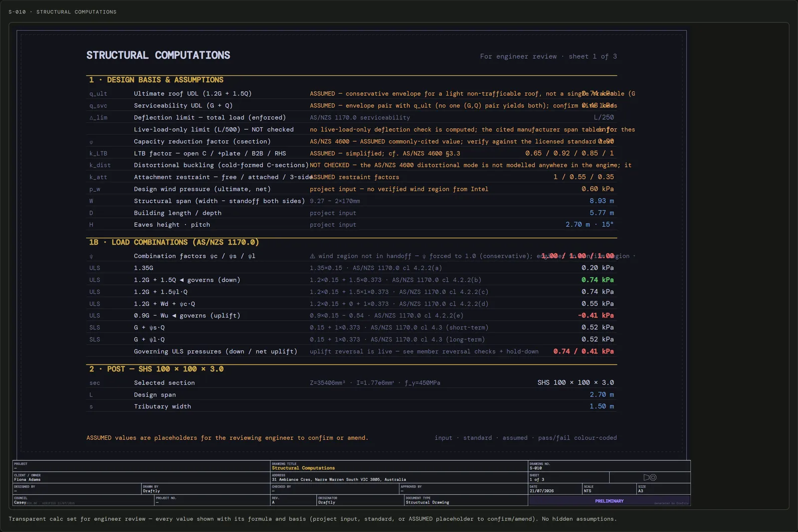
Task: Click 'For engineer review · sheet 1 of 3'
Action: 548,56
